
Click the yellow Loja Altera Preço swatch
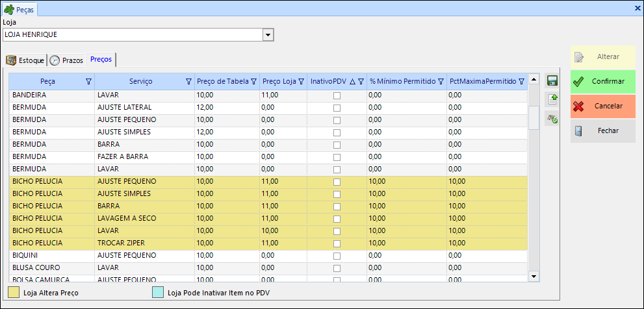[14, 293]
